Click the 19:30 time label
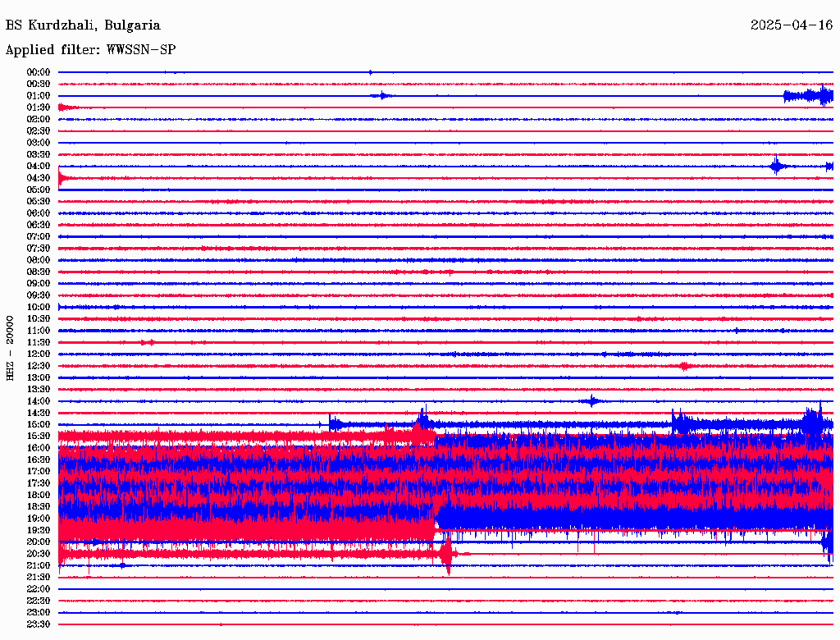The height and width of the screenshot is (640, 840). [x=39, y=530]
